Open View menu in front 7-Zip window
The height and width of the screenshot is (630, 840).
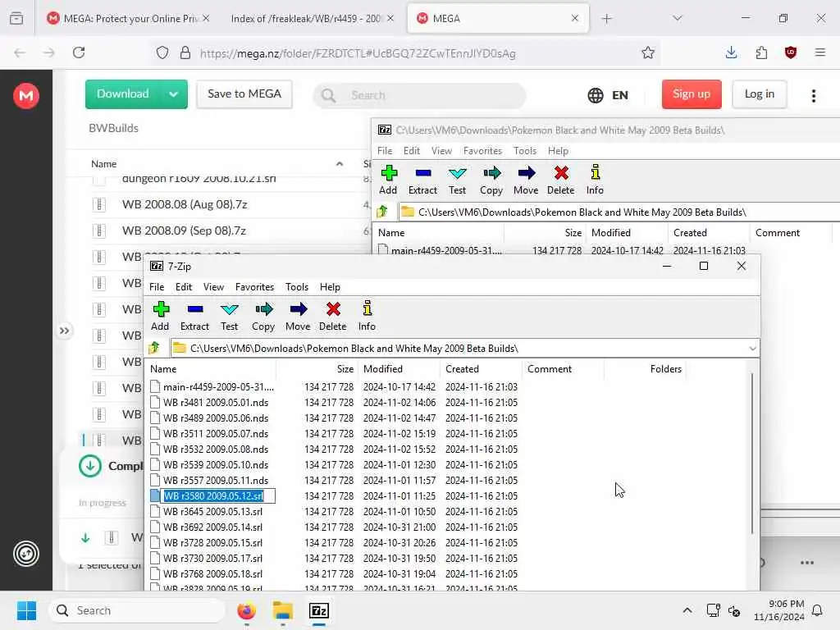tap(213, 287)
